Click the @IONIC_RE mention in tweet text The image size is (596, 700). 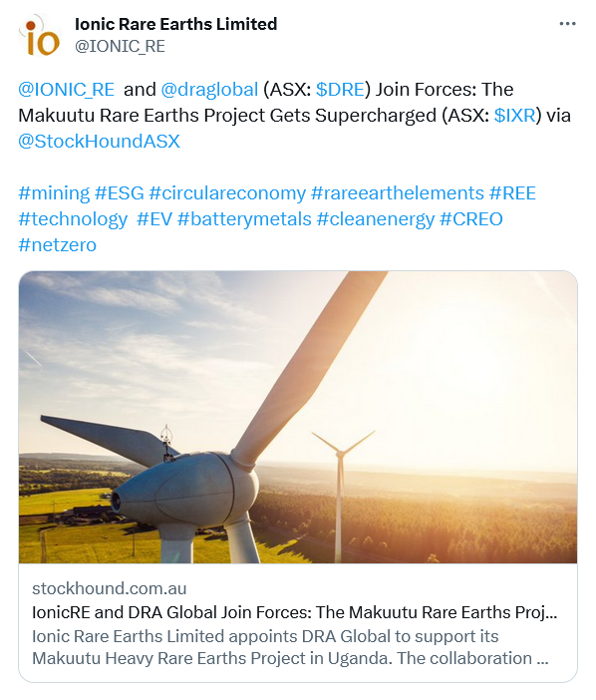67,90
